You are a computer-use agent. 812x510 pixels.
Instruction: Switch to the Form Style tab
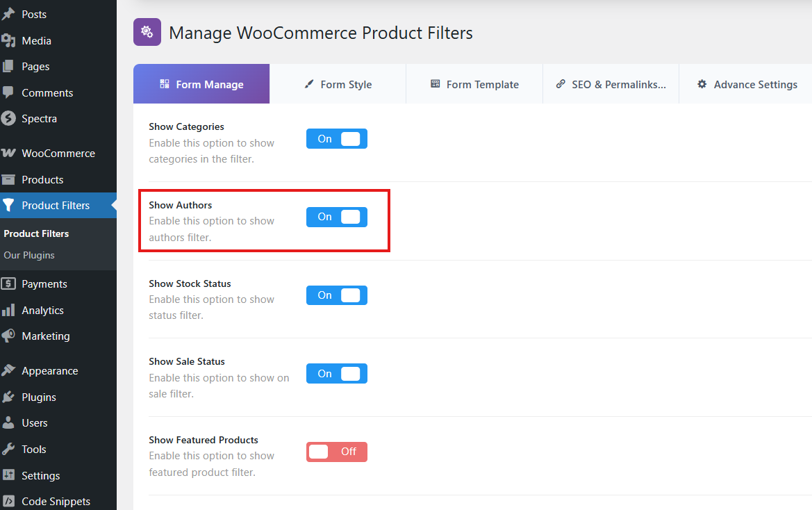pos(338,84)
